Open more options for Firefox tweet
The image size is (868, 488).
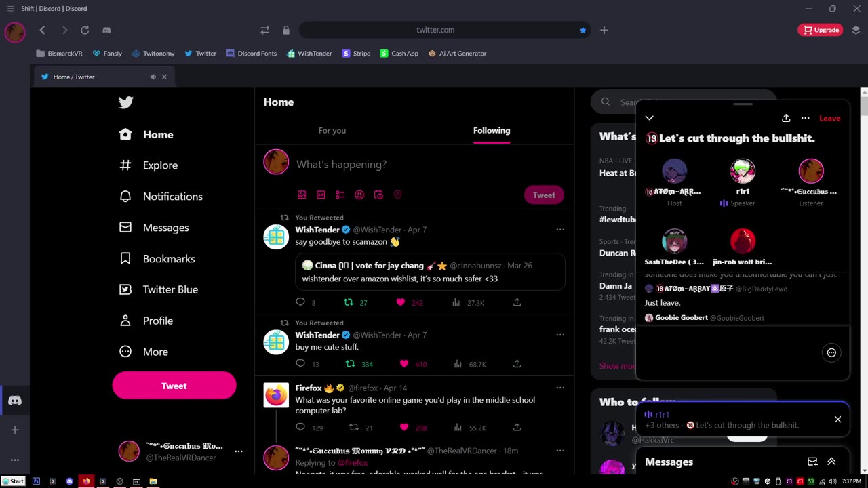click(x=560, y=388)
